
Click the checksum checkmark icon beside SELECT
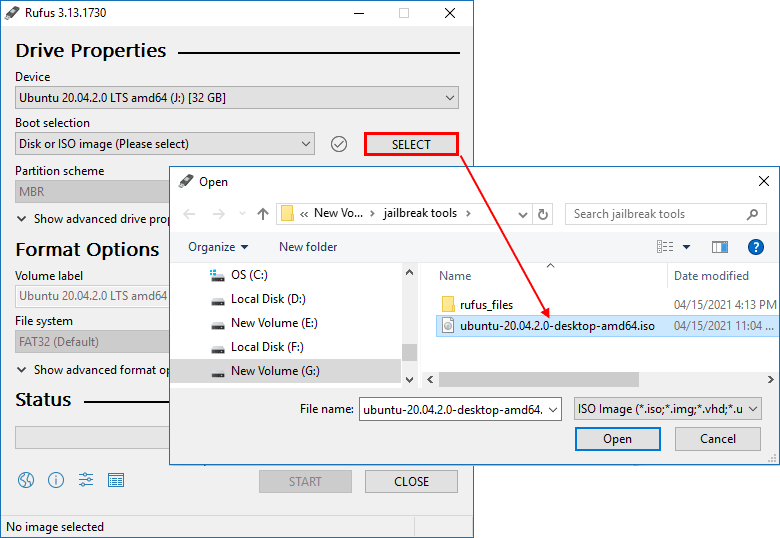339,144
